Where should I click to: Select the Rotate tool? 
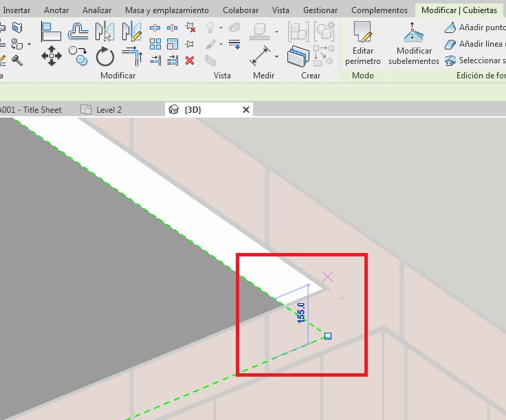104,56
